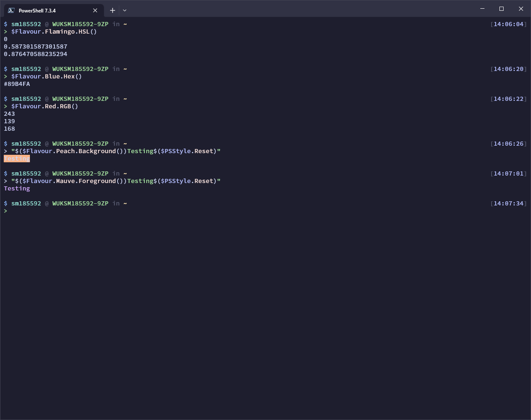
Task: Click the hostname WUKSM185592-9ZP in prompt
Action: pos(80,24)
